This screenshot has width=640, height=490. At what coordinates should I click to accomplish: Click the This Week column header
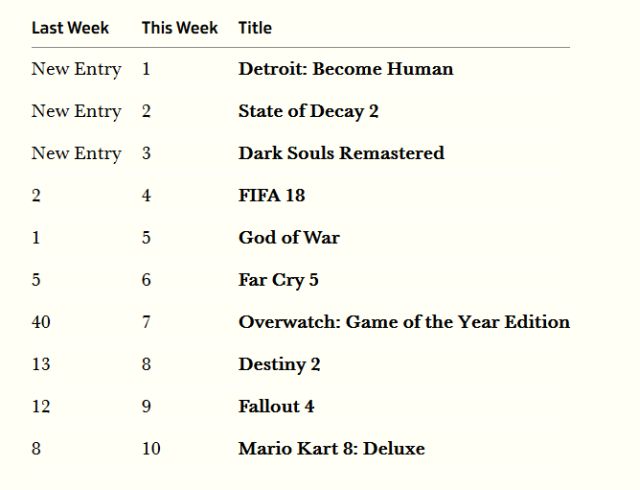(x=179, y=28)
